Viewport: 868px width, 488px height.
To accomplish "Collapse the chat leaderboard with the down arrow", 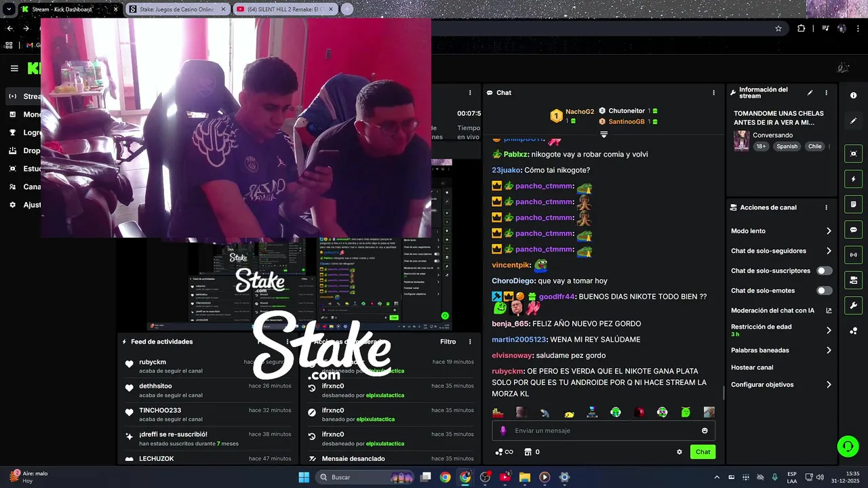I will click(x=604, y=135).
